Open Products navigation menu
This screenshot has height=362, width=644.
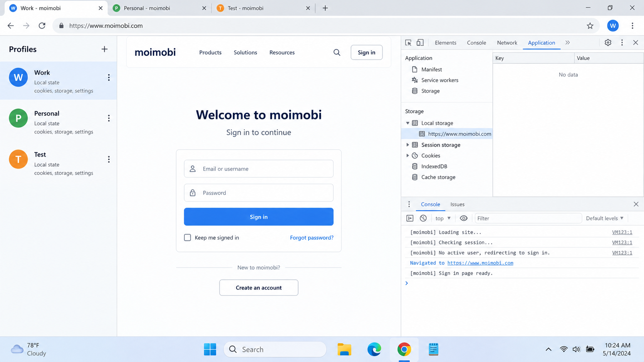click(210, 52)
